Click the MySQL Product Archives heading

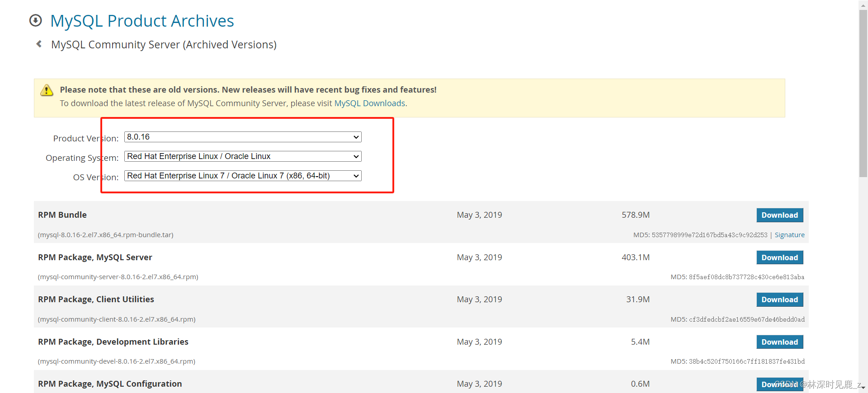[142, 21]
